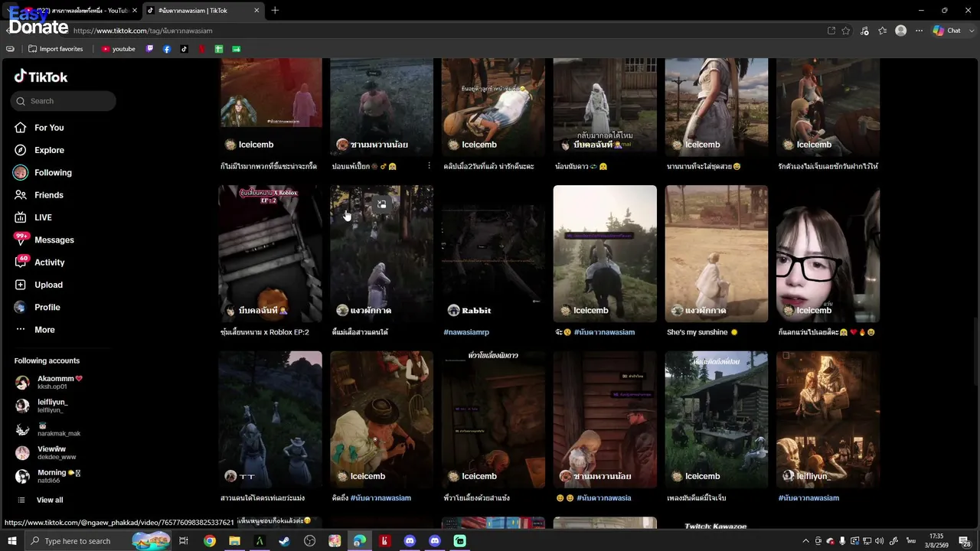The height and width of the screenshot is (551, 980).
Task: Launch Google Chrome from the taskbar
Action: click(x=210, y=541)
